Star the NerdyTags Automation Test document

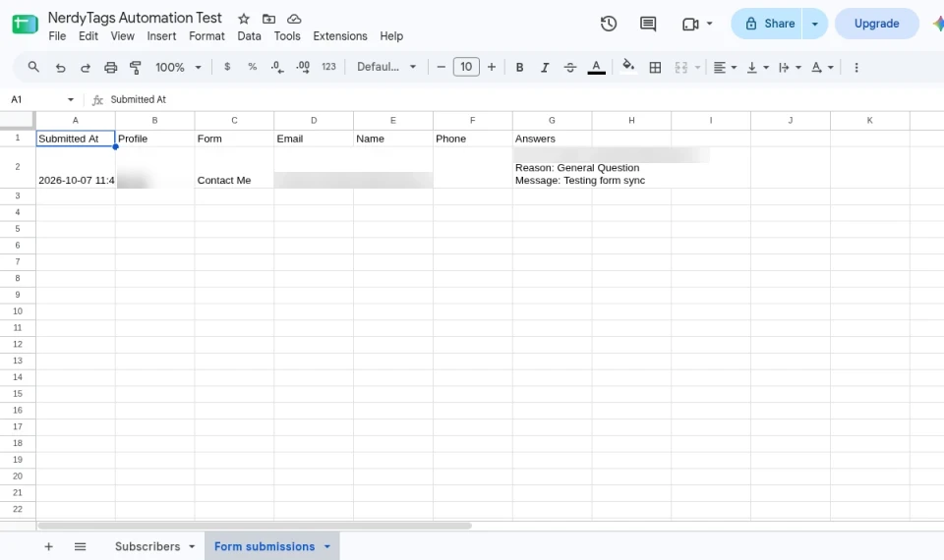pyautogui.click(x=243, y=19)
